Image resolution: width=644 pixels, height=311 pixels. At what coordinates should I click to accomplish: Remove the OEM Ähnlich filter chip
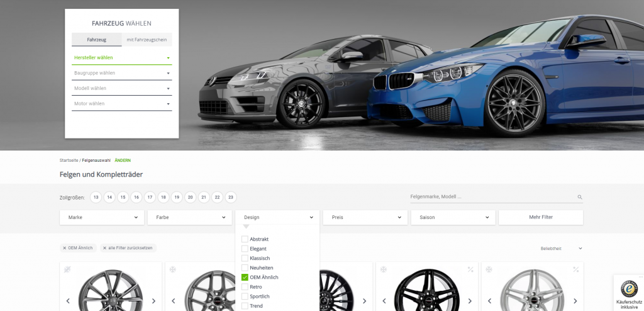(x=65, y=248)
